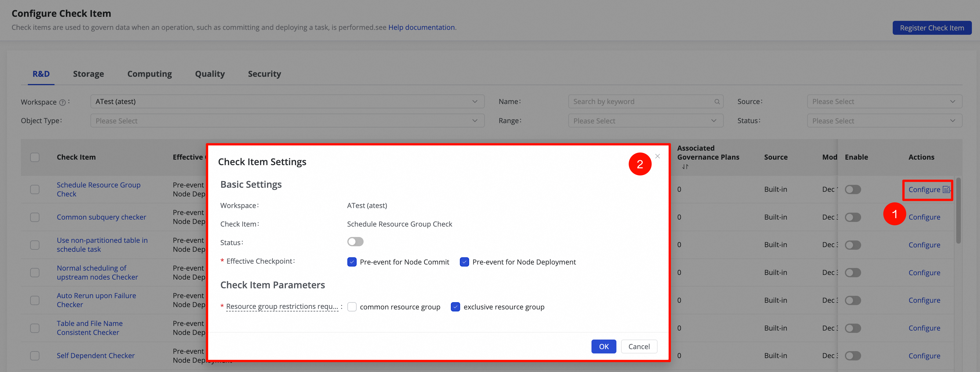This screenshot has width=980, height=372.
Task: Uncheck Pre-event for Node Commit checkbox
Action: [352, 262]
